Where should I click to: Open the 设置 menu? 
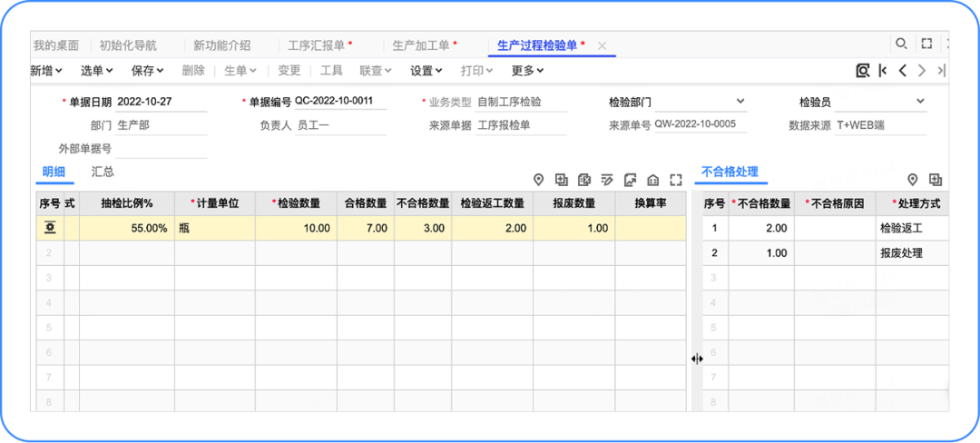[426, 71]
